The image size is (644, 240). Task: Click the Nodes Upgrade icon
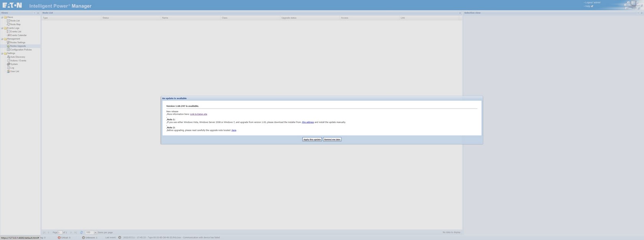(8, 46)
